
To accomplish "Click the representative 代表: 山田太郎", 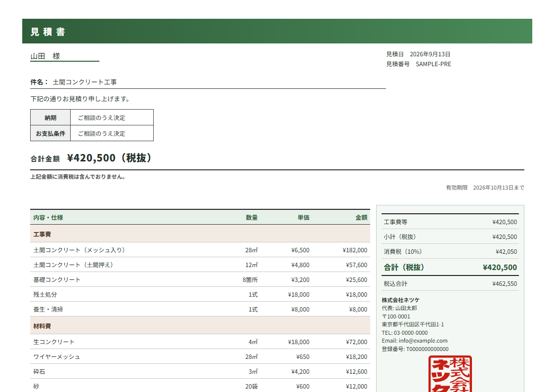I will click(x=399, y=308).
